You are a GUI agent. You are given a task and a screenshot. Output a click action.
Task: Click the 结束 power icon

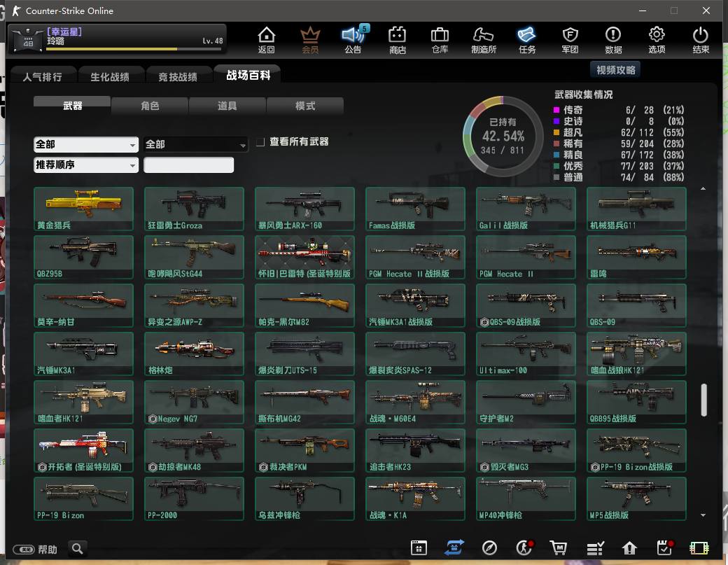[700, 39]
